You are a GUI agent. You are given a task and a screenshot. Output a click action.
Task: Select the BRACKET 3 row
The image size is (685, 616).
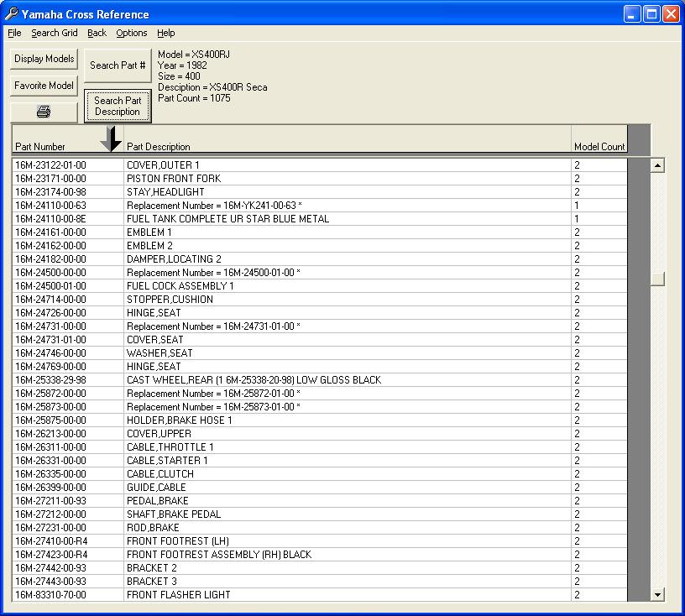tap(319, 582)
